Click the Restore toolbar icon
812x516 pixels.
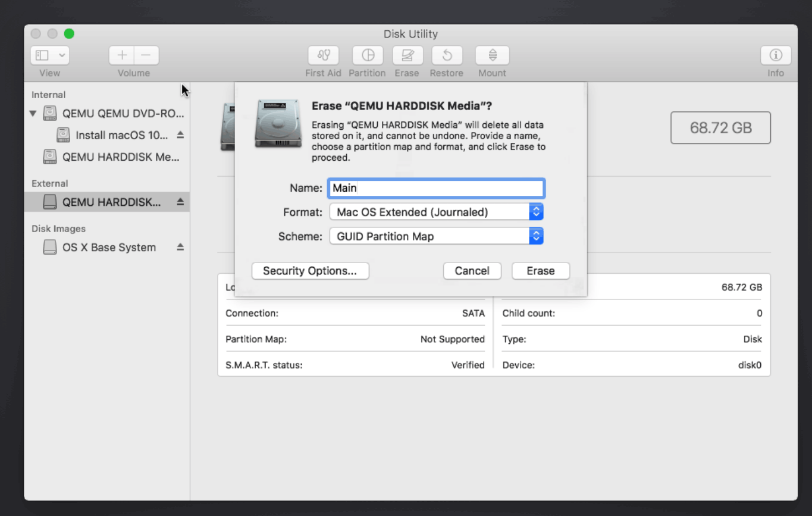point(447,55)
